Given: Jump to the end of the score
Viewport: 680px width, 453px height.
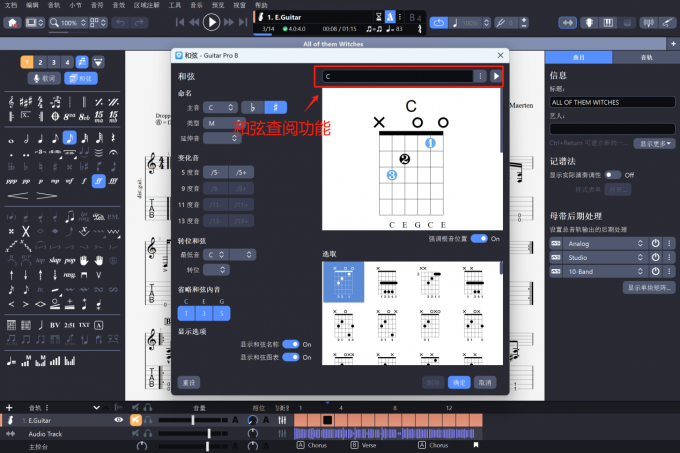Looking at the screenshot, I should pos(243,22).
